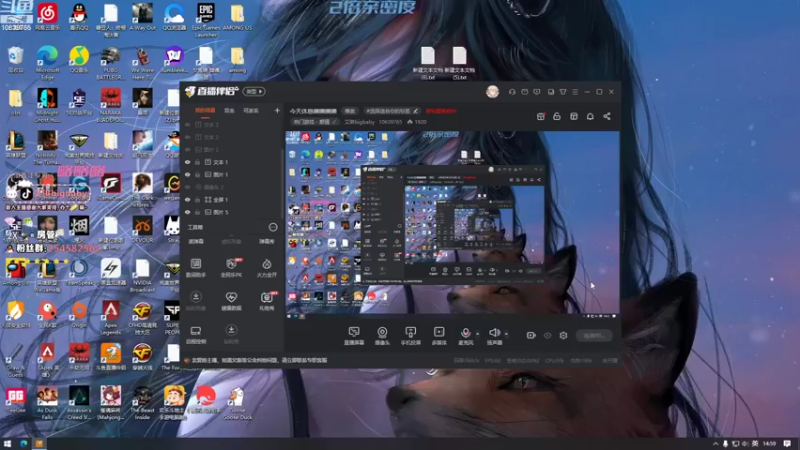The image size is (800, 450).
Task: Edit the stream tag with pencil icon
Action: tap(416, 111)
